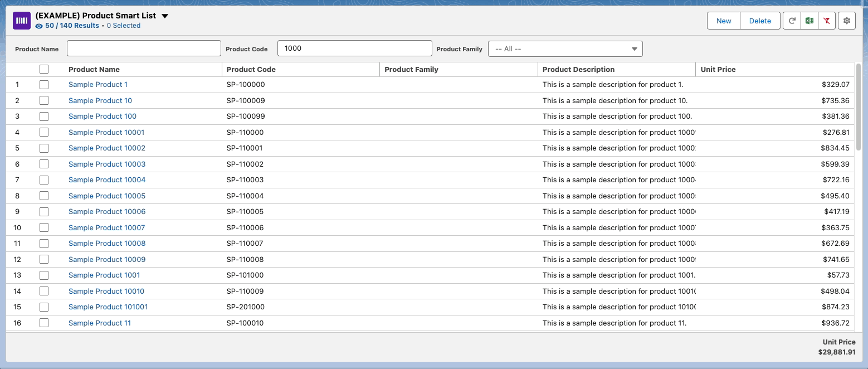Viewport: 868px width, 369px height.
Task: Focus the Product Name filter input
Action: tap(144, 48)
